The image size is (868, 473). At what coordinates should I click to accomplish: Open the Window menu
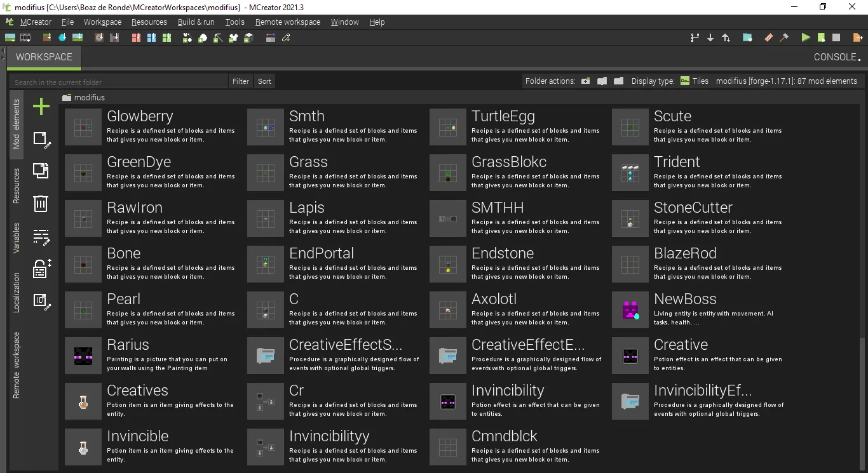[345, 22]
